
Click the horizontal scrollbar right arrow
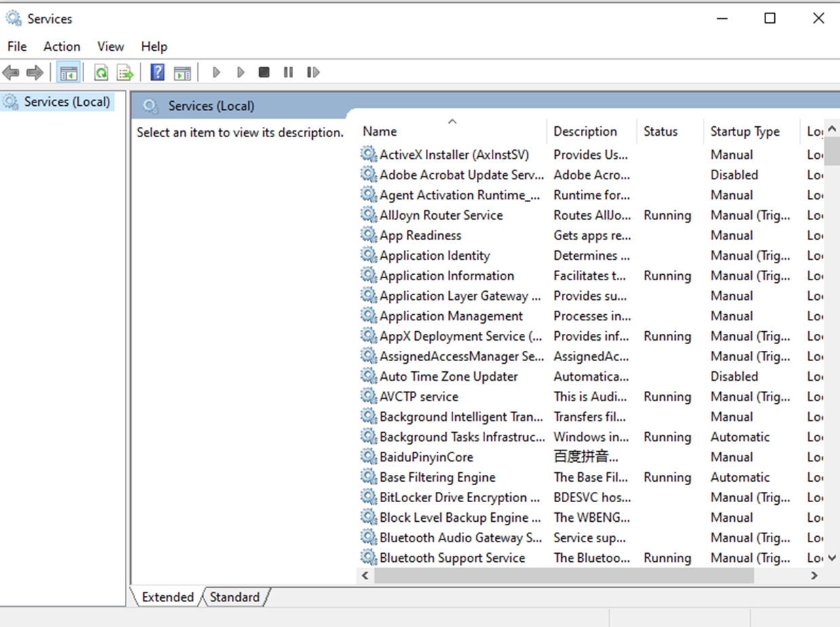tap(814, 575)
